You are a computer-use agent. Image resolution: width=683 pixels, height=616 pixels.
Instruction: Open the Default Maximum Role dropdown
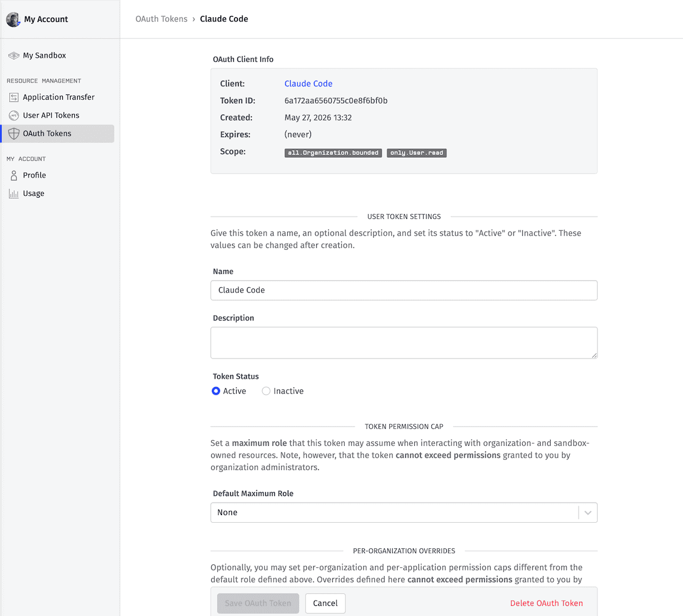(x=404, y=512)
